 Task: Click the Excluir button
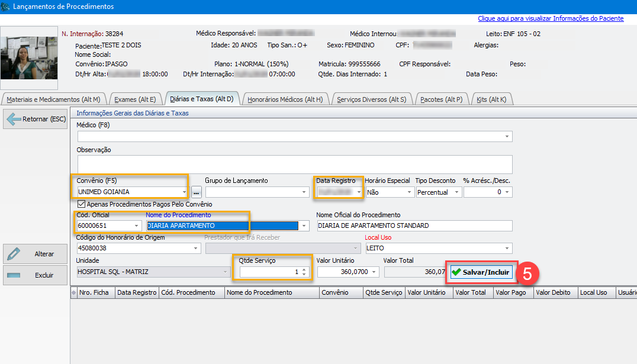click(x=36, y=275)
